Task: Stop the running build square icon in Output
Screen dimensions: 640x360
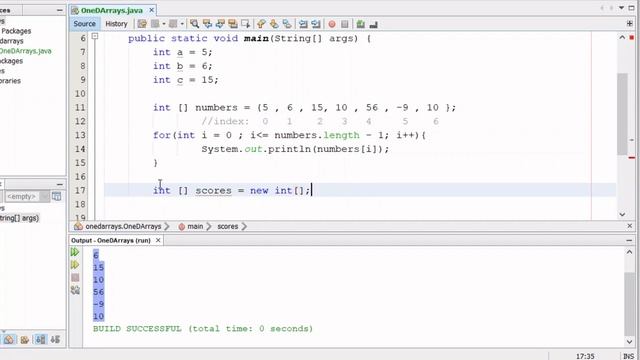Action: tap(75, 278)
